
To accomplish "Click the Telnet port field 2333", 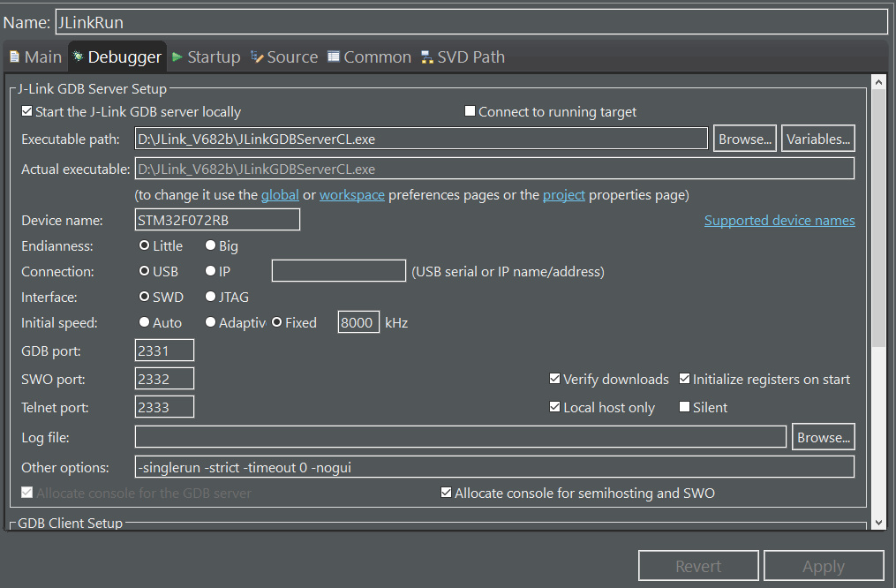I will point(164,407).
